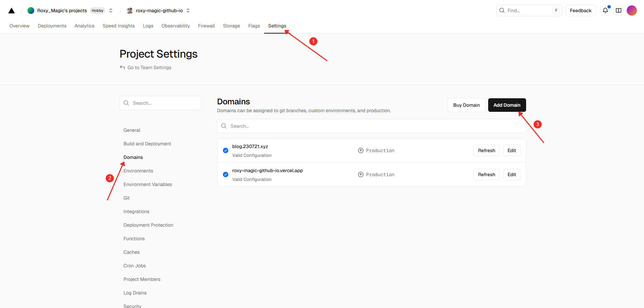Click the Buy Domain button
644x308 pixels.
[x=466, y=105]
